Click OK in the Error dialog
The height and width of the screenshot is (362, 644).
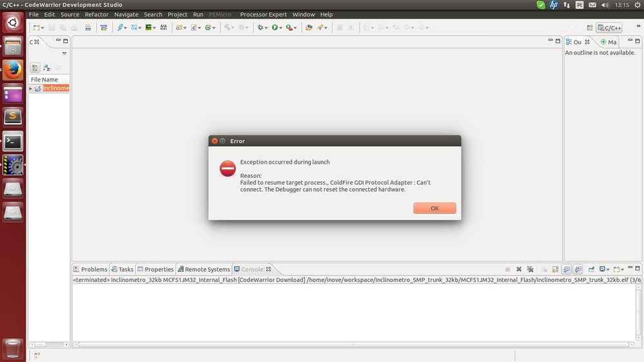point(434,208)
